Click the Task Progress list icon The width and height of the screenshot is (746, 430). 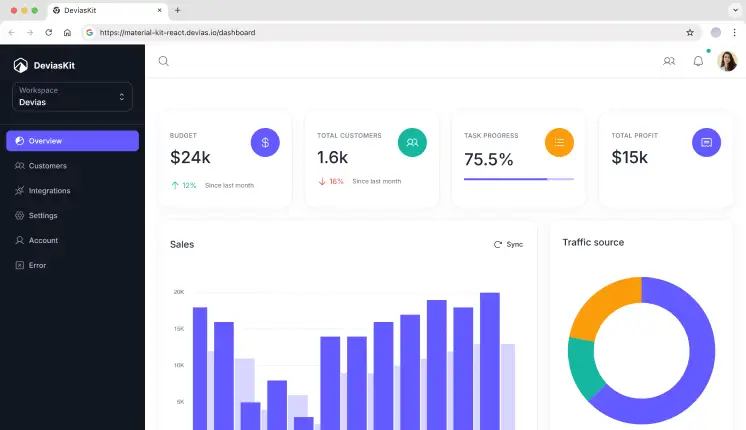point(559,143)
